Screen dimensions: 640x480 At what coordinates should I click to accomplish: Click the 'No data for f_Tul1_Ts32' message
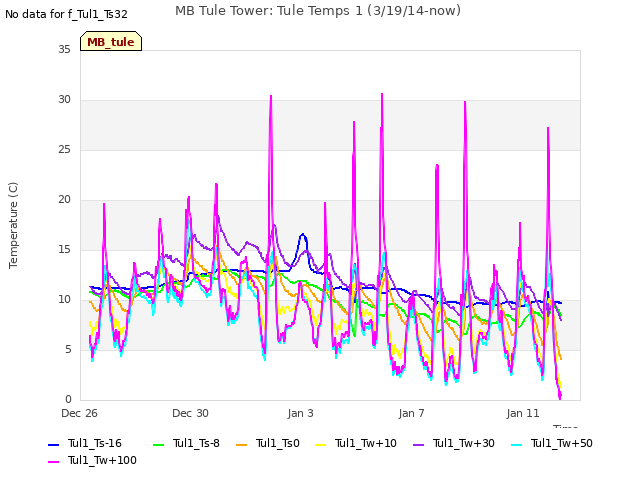pos(66,14)
